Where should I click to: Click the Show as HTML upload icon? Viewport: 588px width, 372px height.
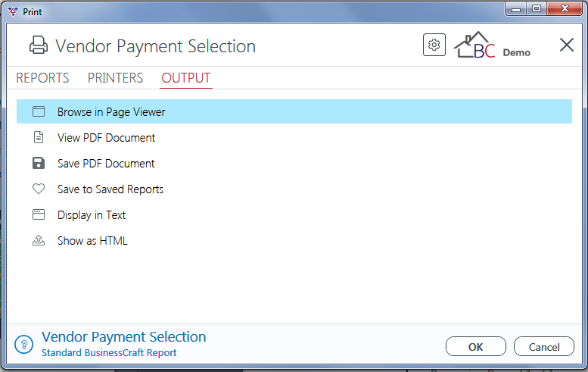(39, 241)
